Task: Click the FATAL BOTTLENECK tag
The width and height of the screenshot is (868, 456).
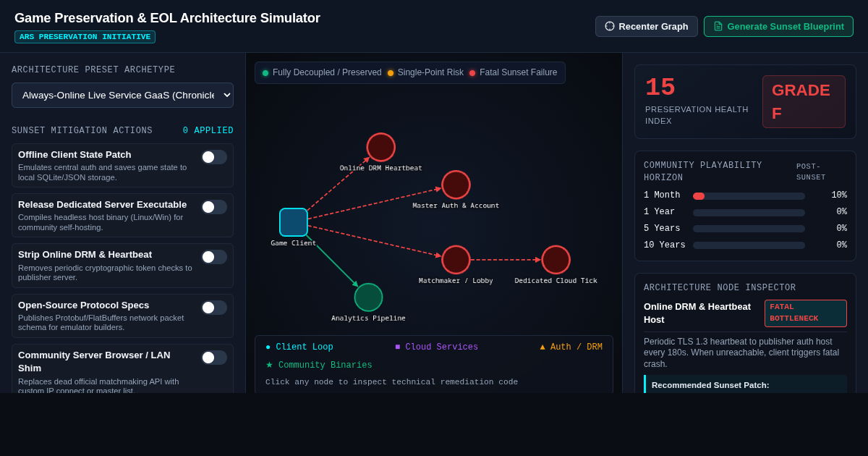Action: (806, 313)
